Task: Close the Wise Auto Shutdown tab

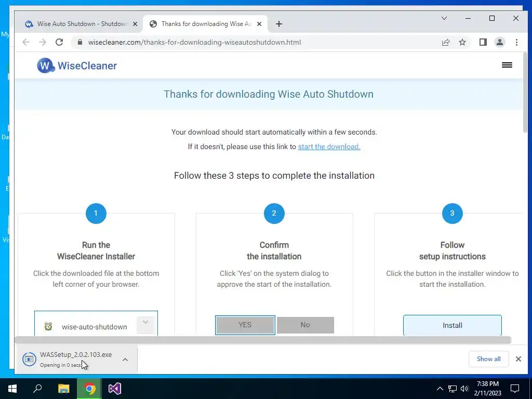Action: pos(135,24)
